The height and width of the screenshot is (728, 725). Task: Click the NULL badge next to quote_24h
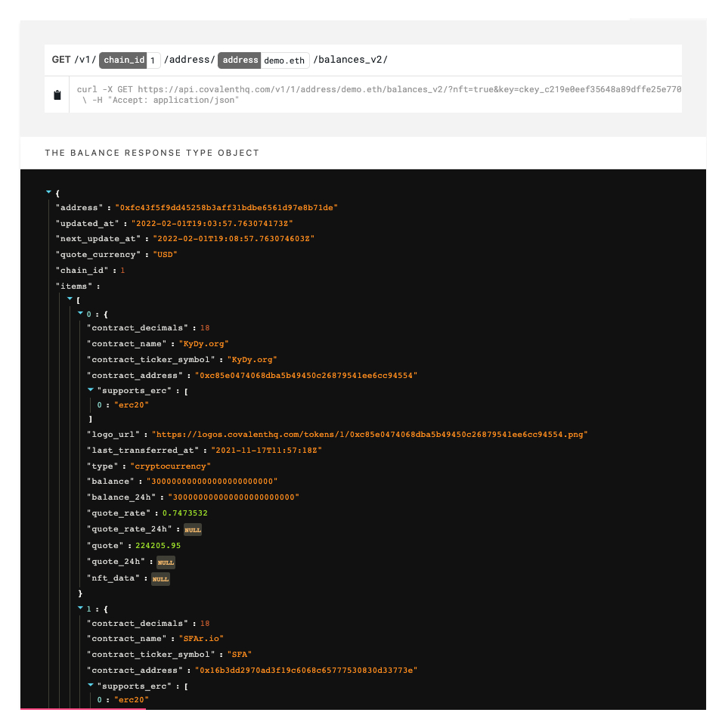(x=166, y=562)
